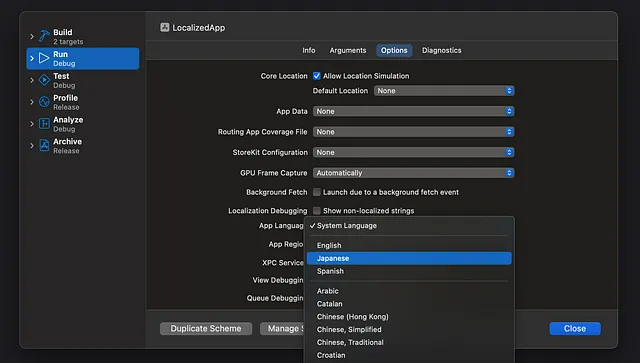Select the Run play icon
Image resolution: width=640 pixels, height=363 pixels.
point(44,58)
